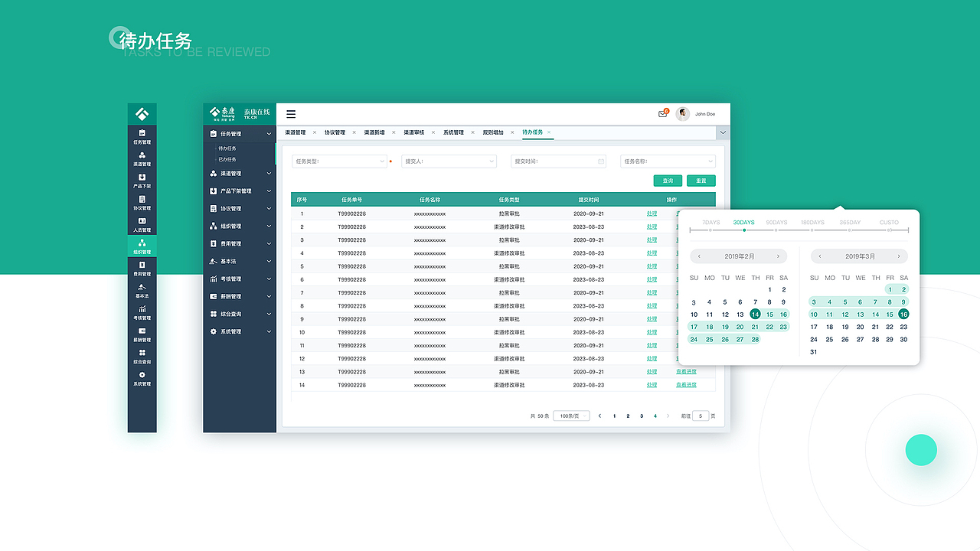Select 90DAYS on the range slider
The width and height of the screenshot is (980, 551).
(x=776, y=223)
